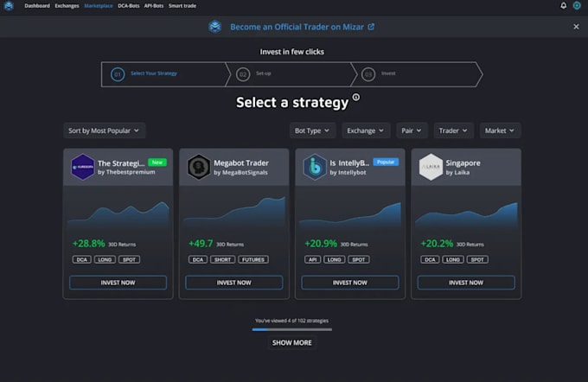
Task: Expand the Exchange filter
Action: click(366, 131)
